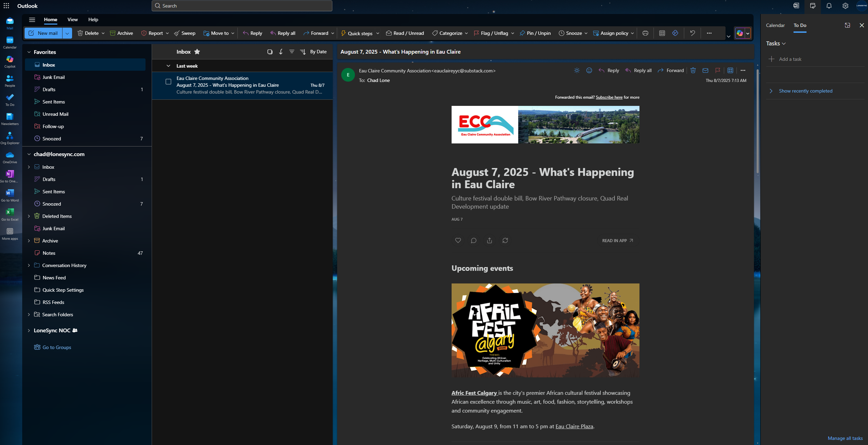This screenshot has width=868, height=445.
Task: Click the reading pane vertical scrollbar
Action: coord(757,121)
